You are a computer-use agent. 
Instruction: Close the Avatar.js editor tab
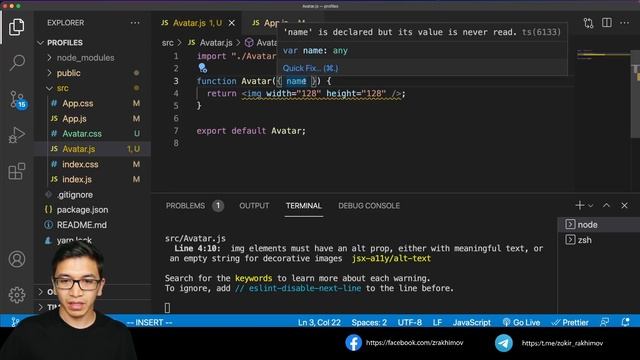point(231,23)
